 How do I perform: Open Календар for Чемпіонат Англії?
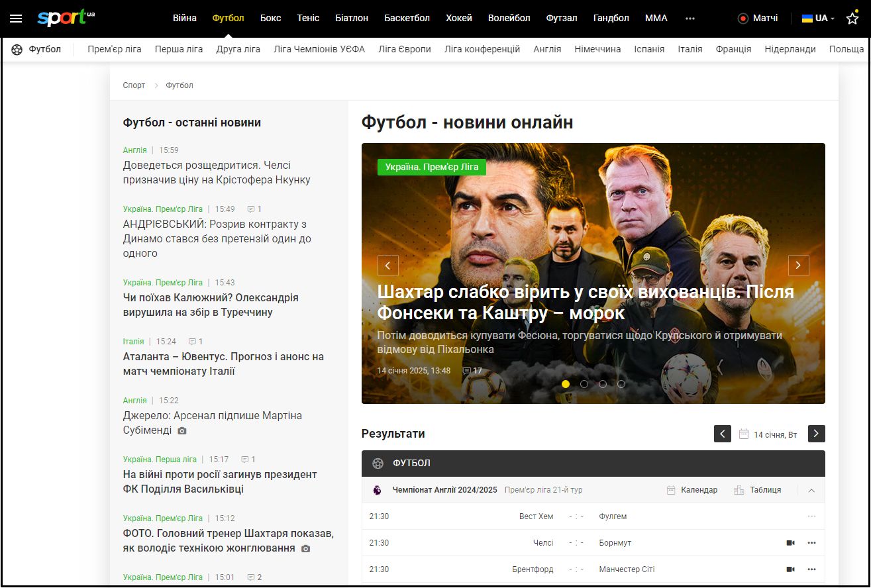[692, 490]
